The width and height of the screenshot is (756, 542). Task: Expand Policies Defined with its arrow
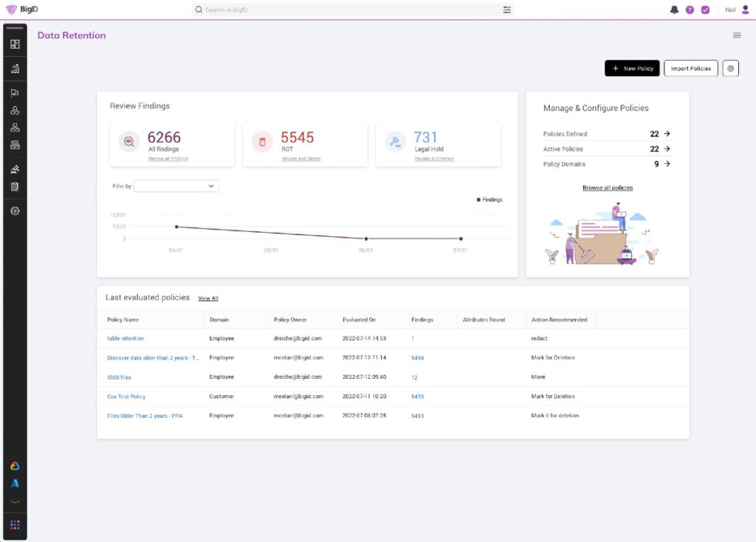pos(667,134)
